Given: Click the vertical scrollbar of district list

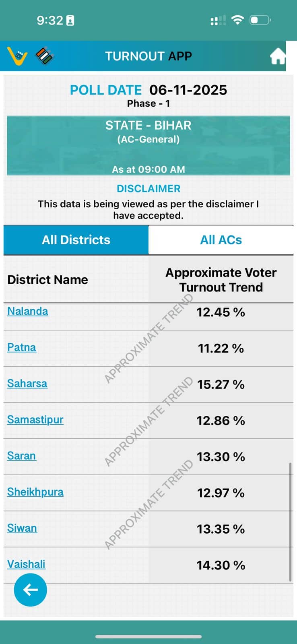Looking at the screenshot, I should (x=290, y=522).
